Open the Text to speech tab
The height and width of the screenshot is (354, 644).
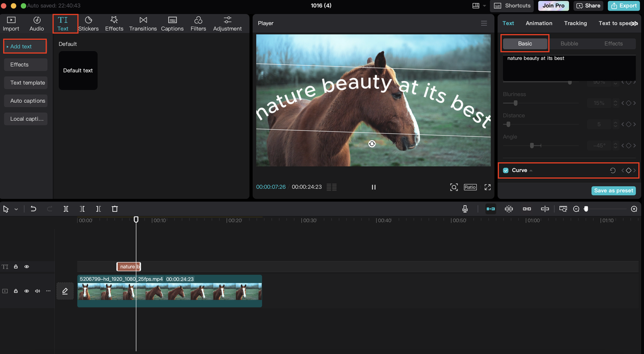coord(617,23)
